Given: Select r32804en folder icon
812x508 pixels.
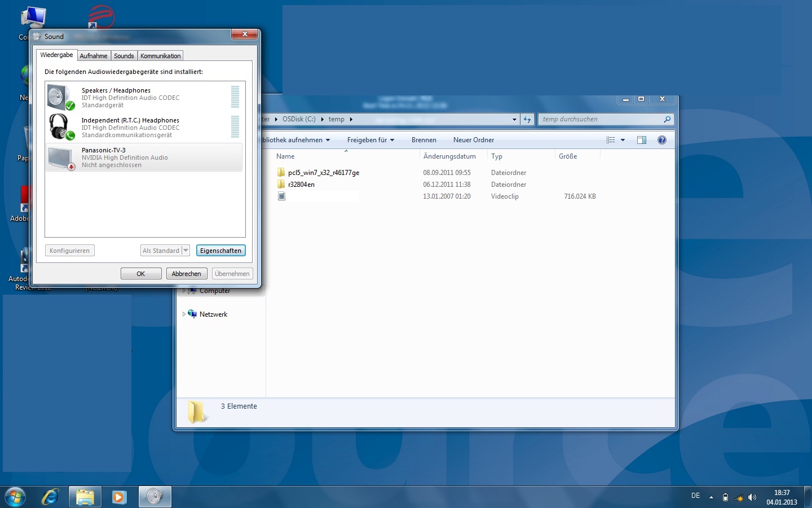Looking at the screenshot, I should click(281, 184).
